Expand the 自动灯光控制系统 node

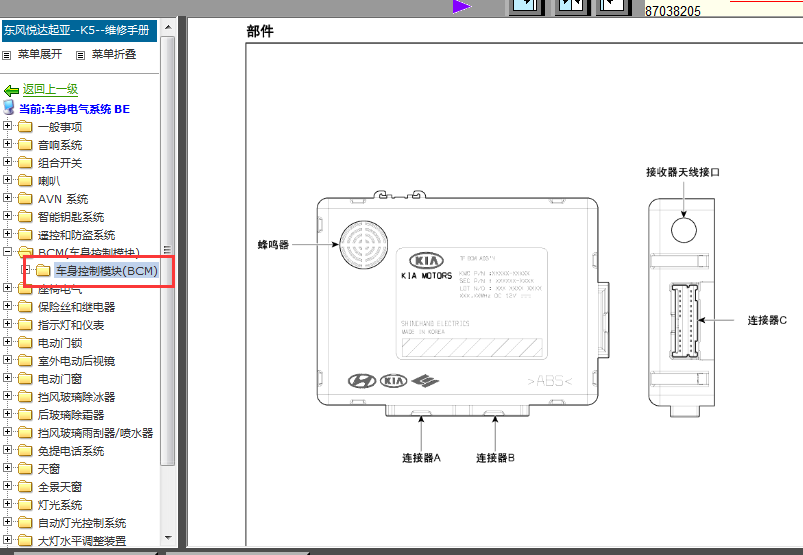coord(7,522)
